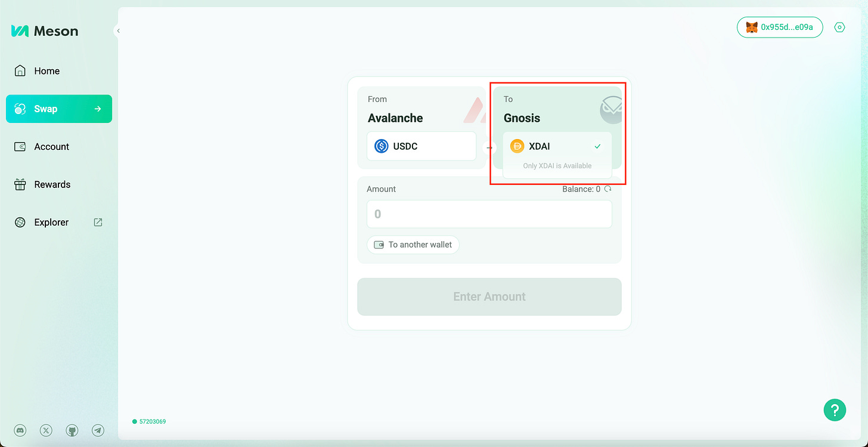Click the Meson logo

(44, 30)
